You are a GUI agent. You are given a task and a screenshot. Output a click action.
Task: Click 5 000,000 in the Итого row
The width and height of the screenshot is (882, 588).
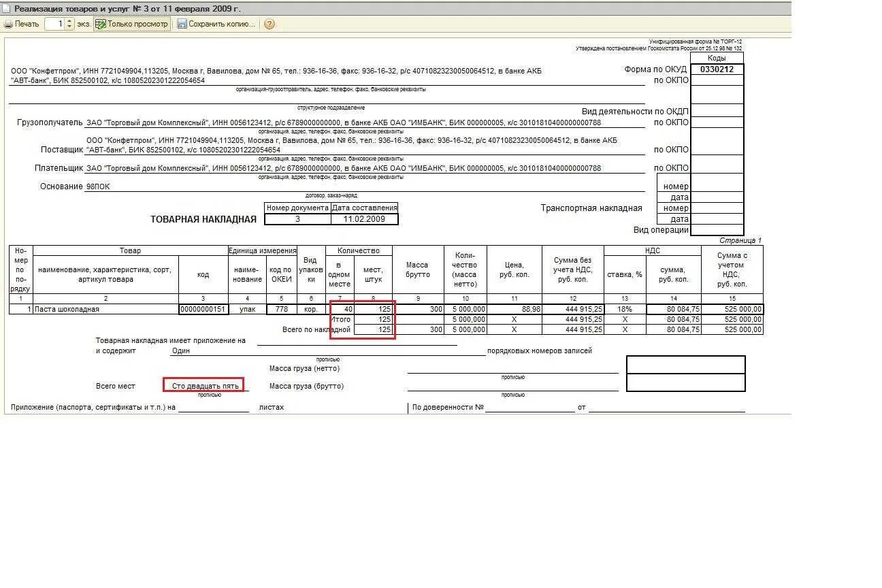point(465,319)
